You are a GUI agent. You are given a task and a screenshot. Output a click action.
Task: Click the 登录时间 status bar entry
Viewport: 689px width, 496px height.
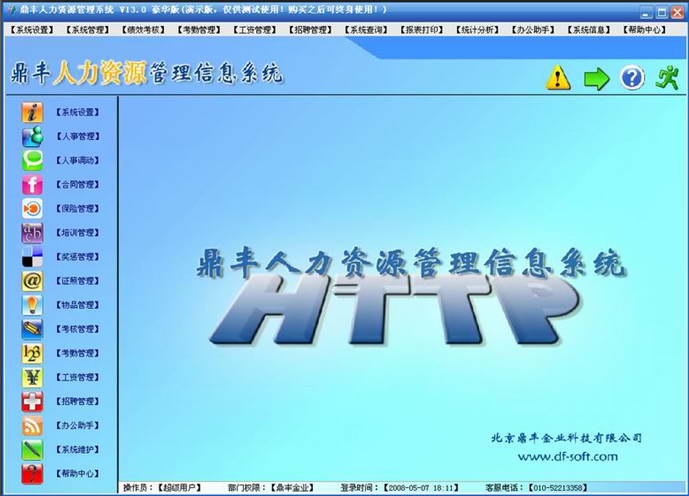pos(399,487)
